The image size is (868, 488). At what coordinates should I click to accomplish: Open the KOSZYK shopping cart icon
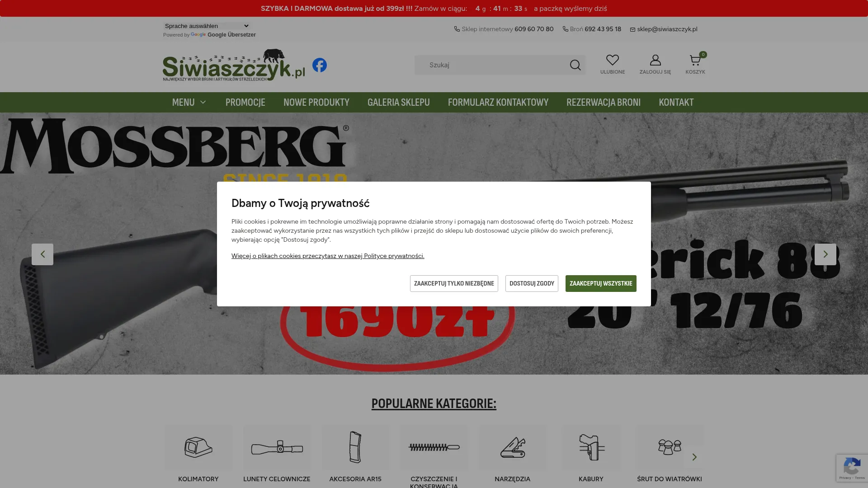click(694, 60)
